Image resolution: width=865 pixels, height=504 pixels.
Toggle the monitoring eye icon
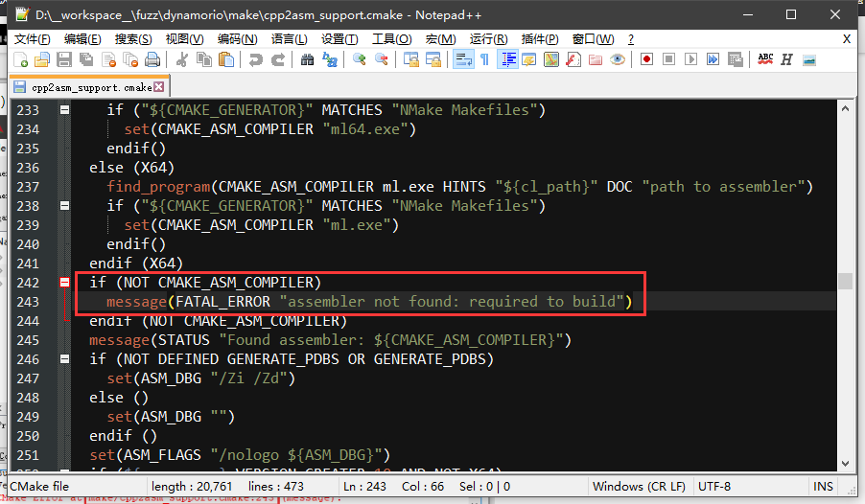click(618, 59)
